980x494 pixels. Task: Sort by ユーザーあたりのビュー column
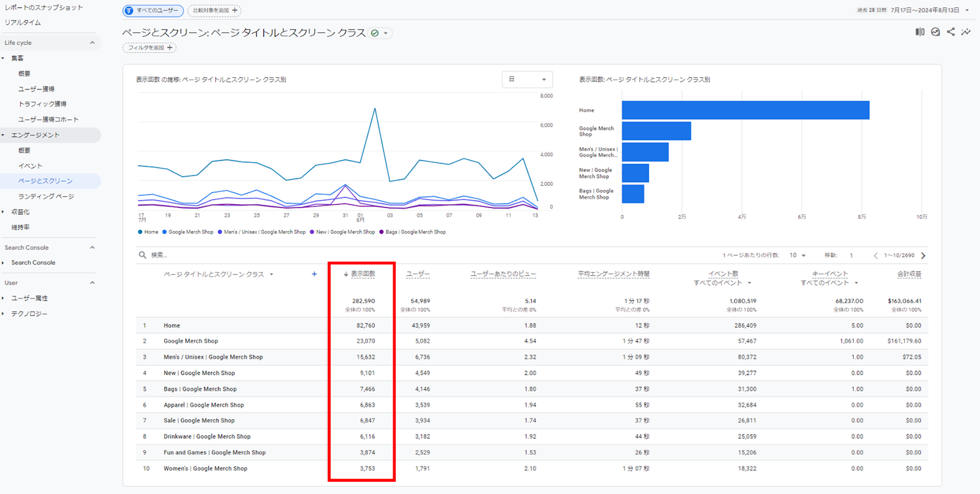503,274
